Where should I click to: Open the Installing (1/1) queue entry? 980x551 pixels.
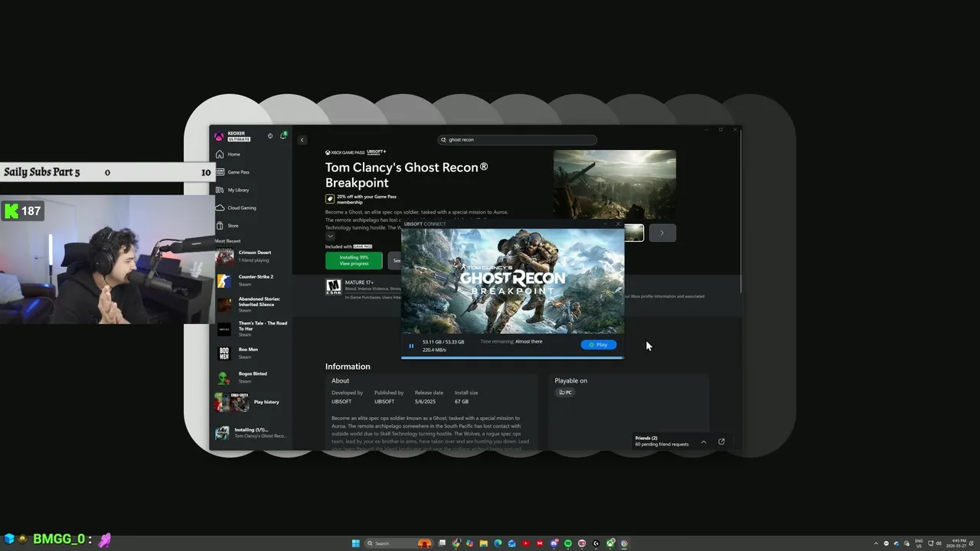[253, 432]
